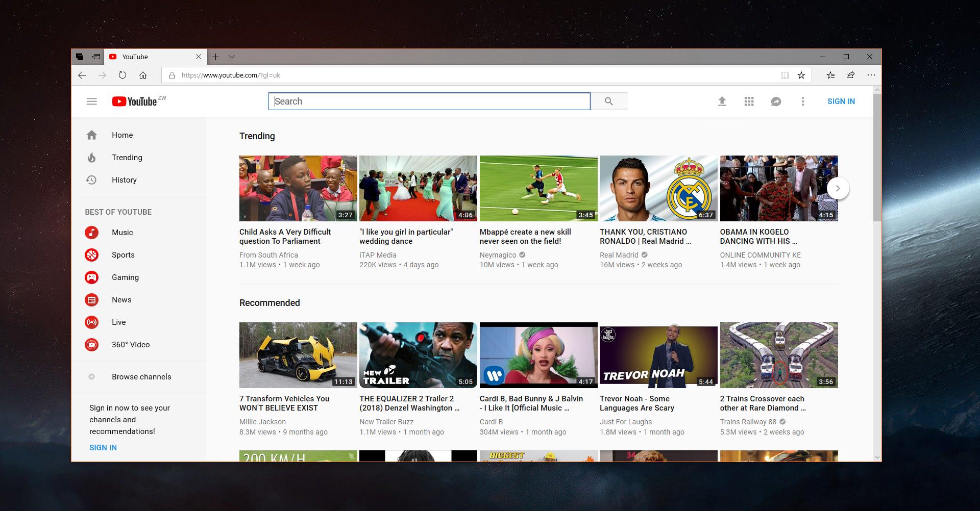Image resolution: width=980 pixels, height=511 pixels.
Task: Click the browser forward arrow
Action: [102, 75]
